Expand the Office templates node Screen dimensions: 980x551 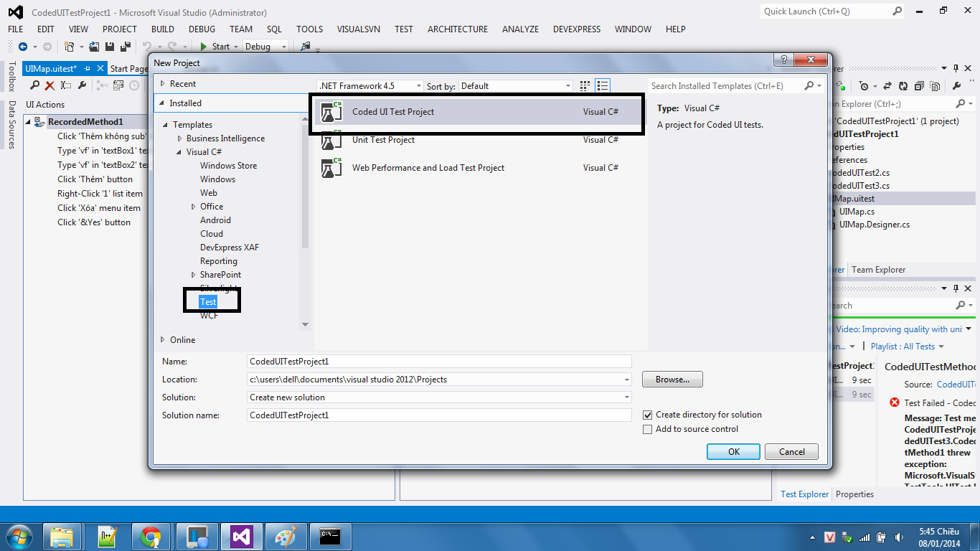point(194,207)
